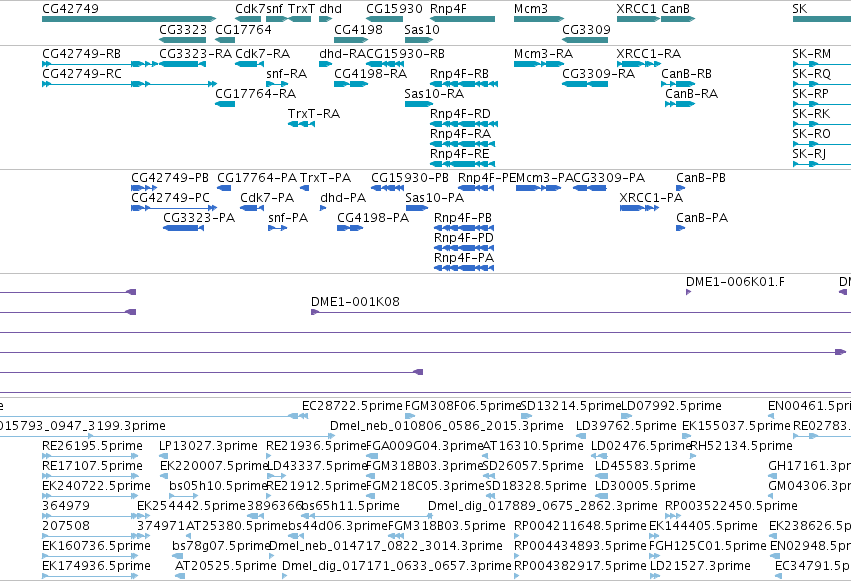Viewport: 851px width, 581px height.
Task: Click the CanB gene label
Action: tap(675, 9)
